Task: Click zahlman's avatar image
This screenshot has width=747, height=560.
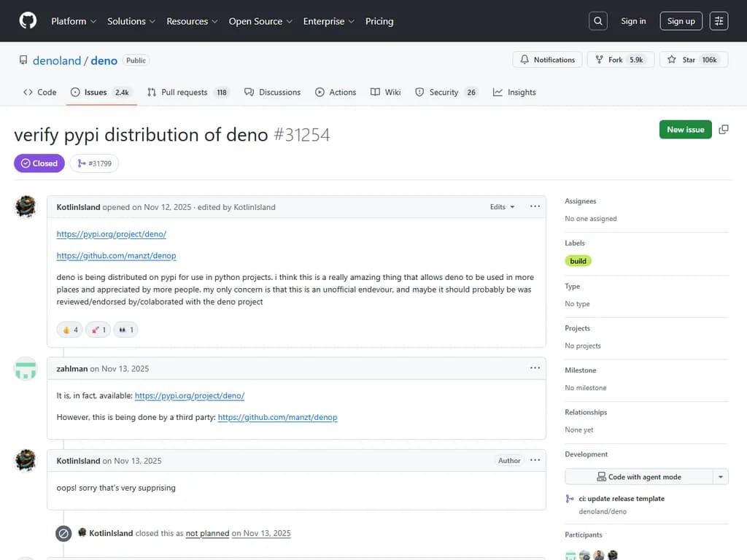Action: [x=26, y=369]
